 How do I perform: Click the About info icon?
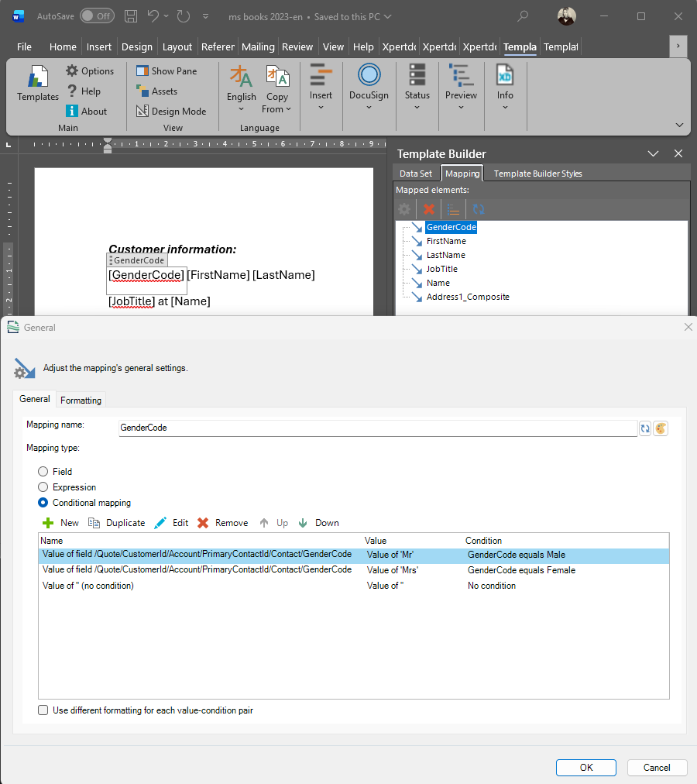pos(72,111)
